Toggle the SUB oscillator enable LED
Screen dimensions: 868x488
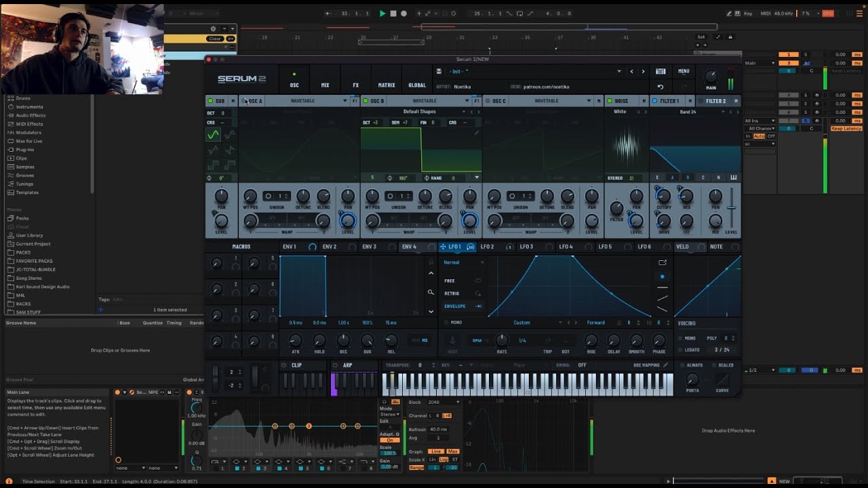click(x=210, y=101)
